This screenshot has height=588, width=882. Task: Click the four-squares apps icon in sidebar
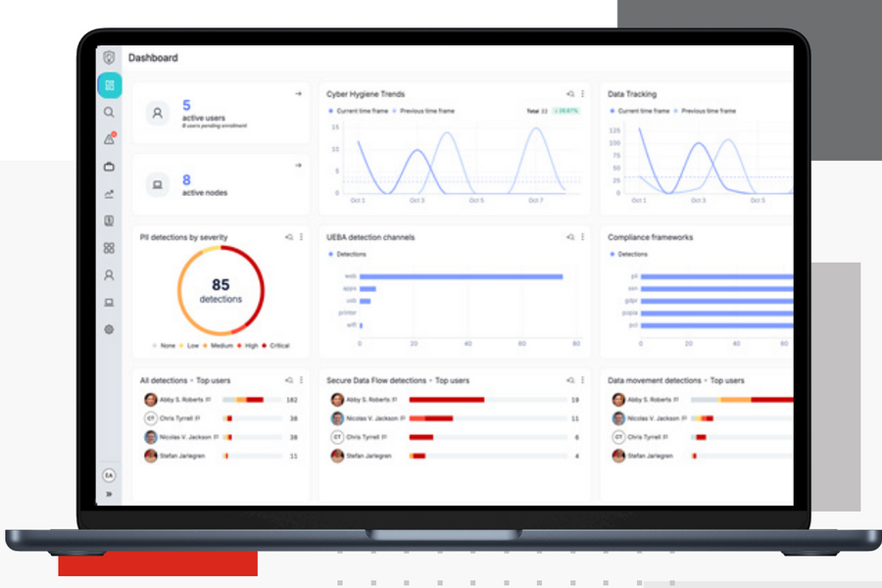pyautogui.click(x=109, y=248)
